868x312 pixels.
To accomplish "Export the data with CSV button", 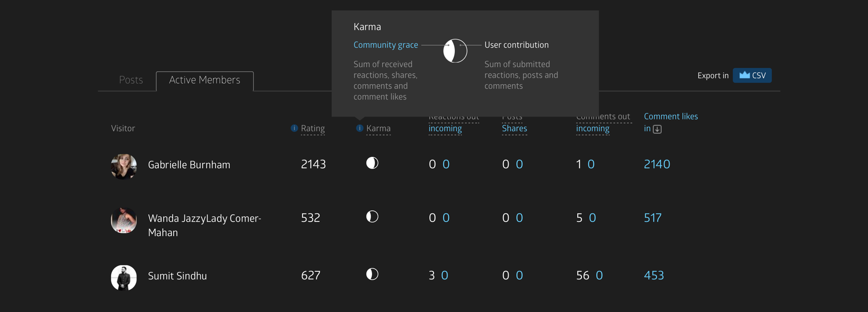I will pyautogui.click(x=752, y=76).
